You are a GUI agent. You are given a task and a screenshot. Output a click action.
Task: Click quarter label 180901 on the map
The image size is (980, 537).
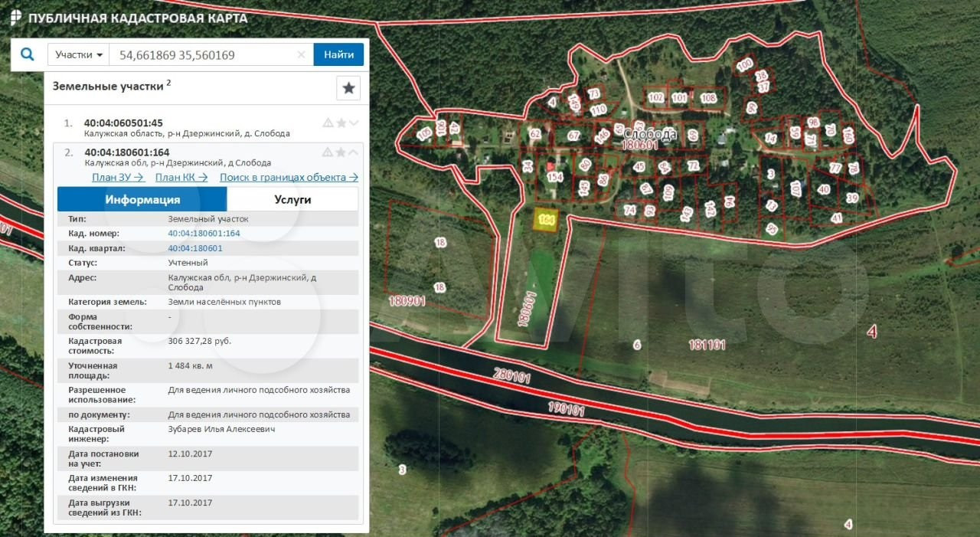click(407, 301)
